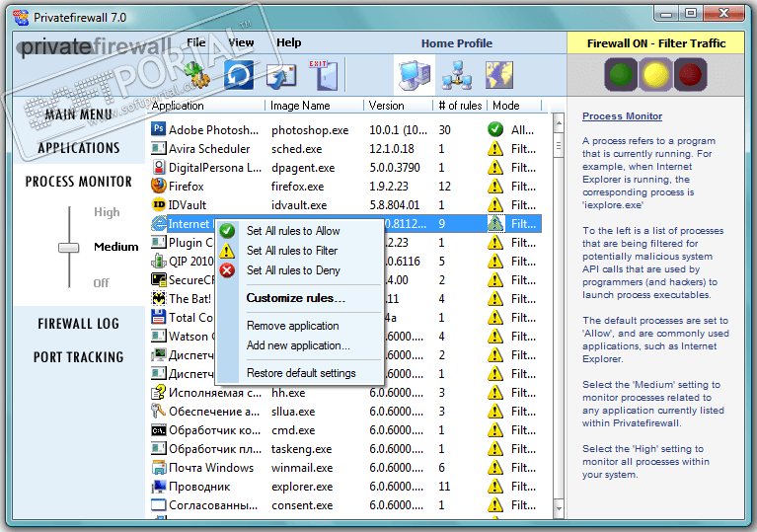Image resolution: width=757 pixels, height=532 pixels.
Task: Set monitor level slider to High
Action: [x=107, y=212]
